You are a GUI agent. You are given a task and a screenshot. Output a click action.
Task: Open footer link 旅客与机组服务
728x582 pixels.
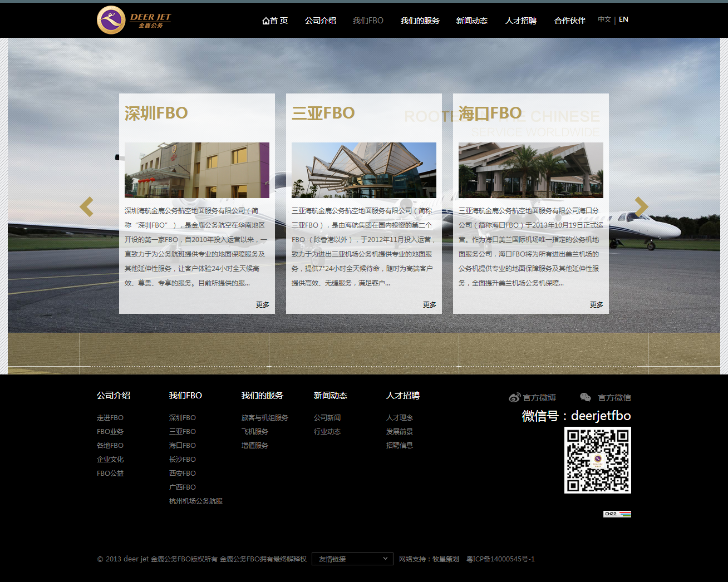(x=265, y=417)
